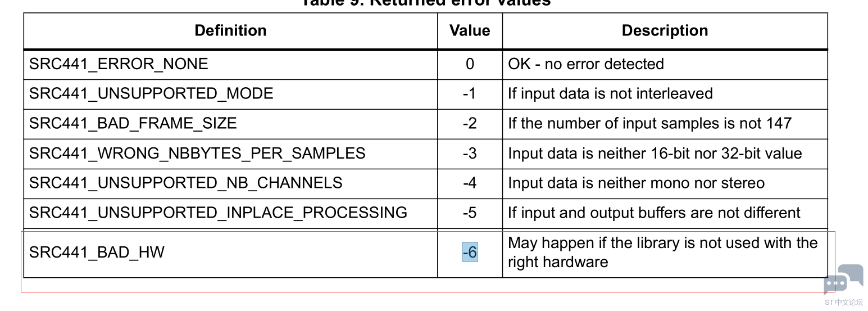Screen dimensions: 868x311
Task: Click "If input data is not interleaved" text
Action: click(x=610, y=93)
